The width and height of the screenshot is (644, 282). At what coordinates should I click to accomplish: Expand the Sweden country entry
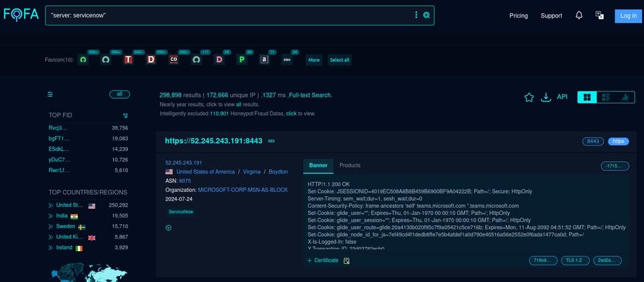(50, 226)
